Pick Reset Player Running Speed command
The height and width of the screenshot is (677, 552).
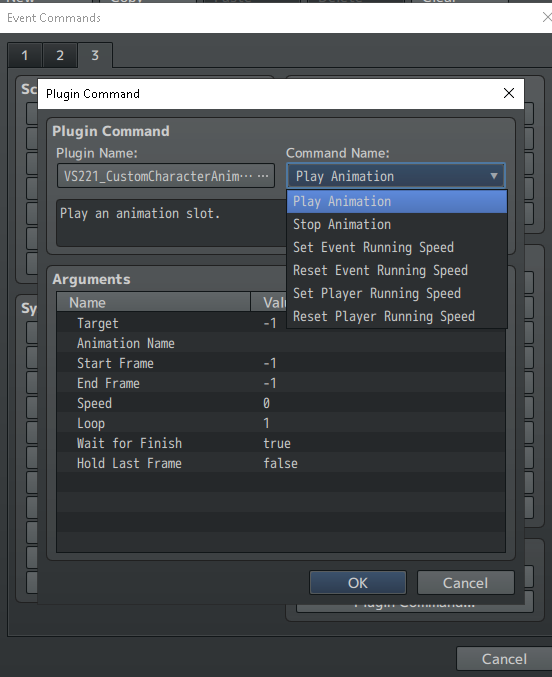coord(397,316)
